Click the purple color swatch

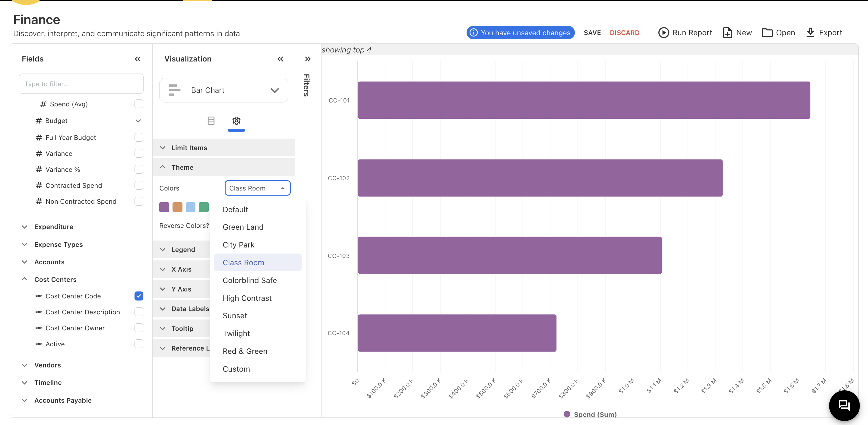[164, 207]
